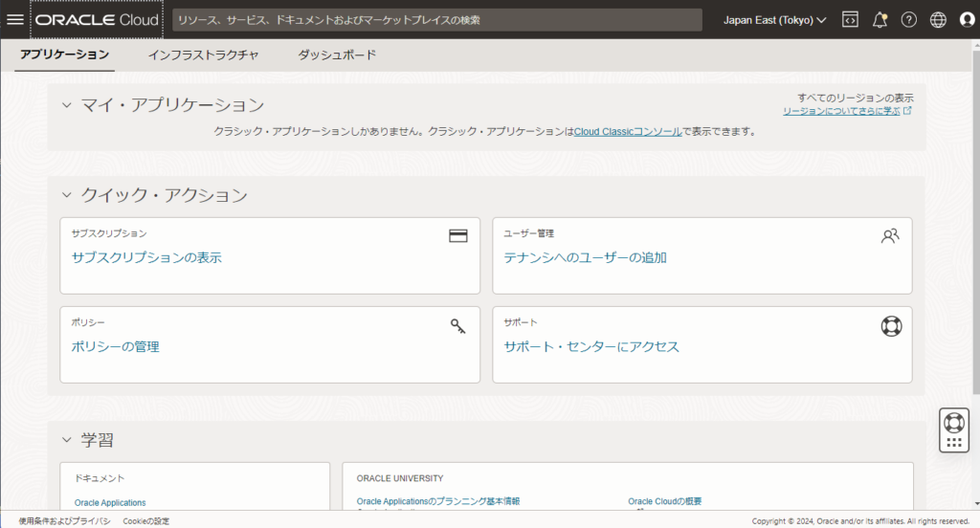Open the language globe icon
Viewport: 980px width, 528px height.
[x=938, y=20]
